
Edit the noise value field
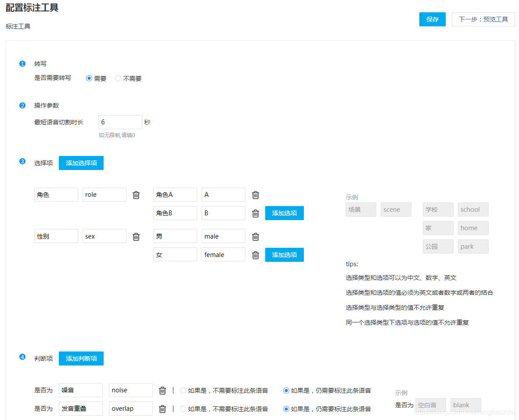131,390
